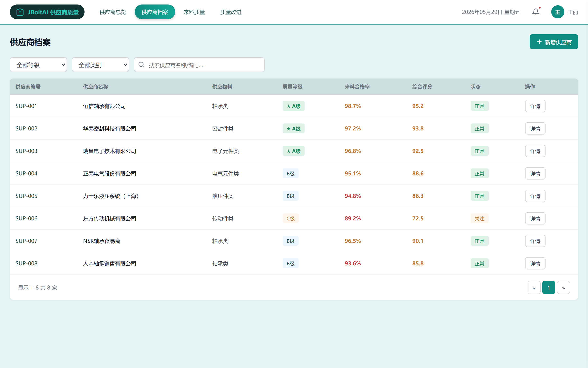Click the JBoltAI logo box icon

20,12
